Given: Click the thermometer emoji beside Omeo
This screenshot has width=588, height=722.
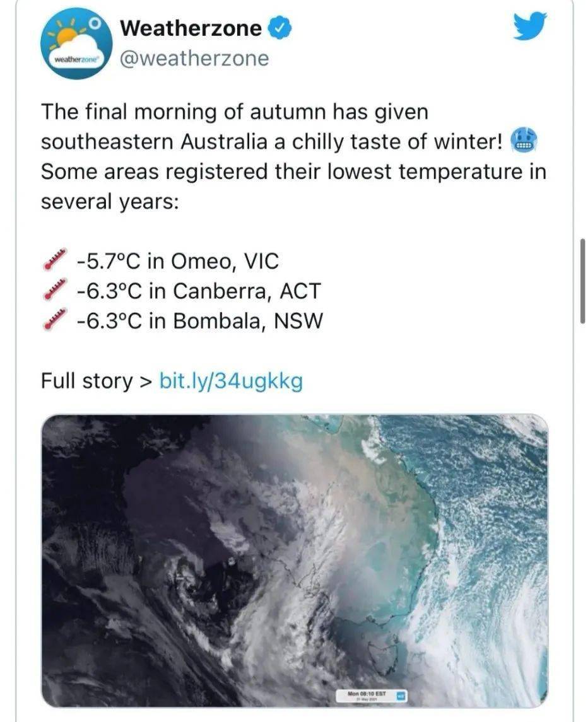Looking at the screenshot, I should (x=56, y=260).
